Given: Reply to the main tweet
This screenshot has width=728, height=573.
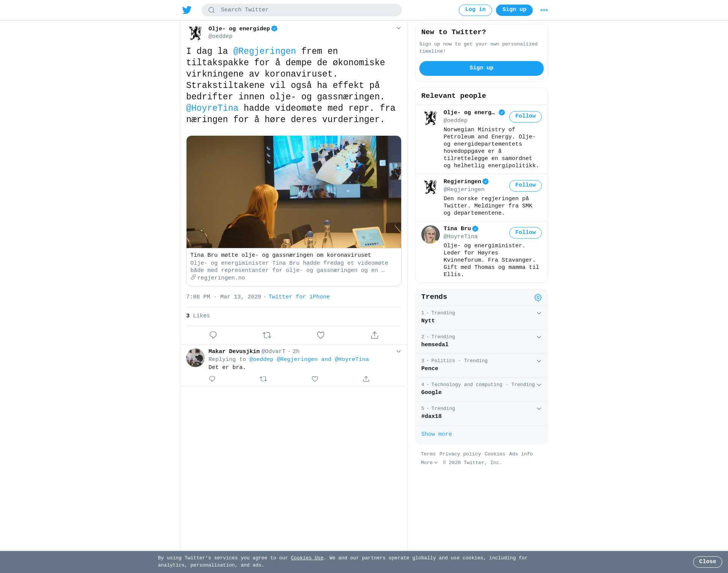Looking at the screenshot, I should 213,335.
